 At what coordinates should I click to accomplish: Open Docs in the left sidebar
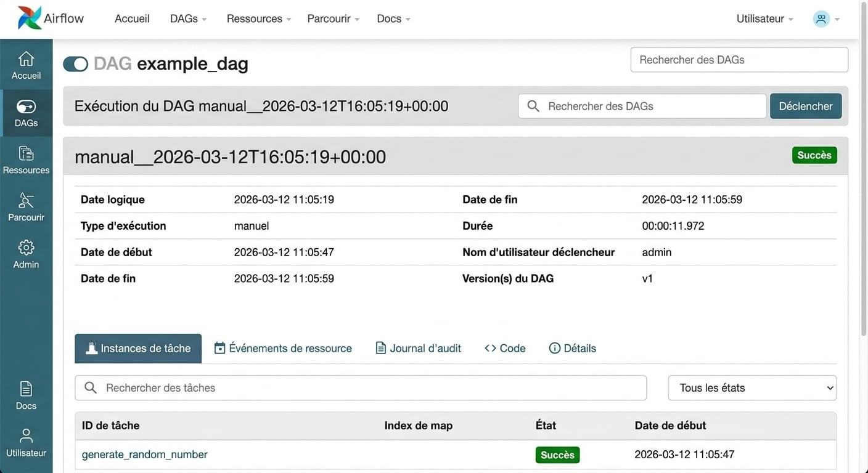26,396
